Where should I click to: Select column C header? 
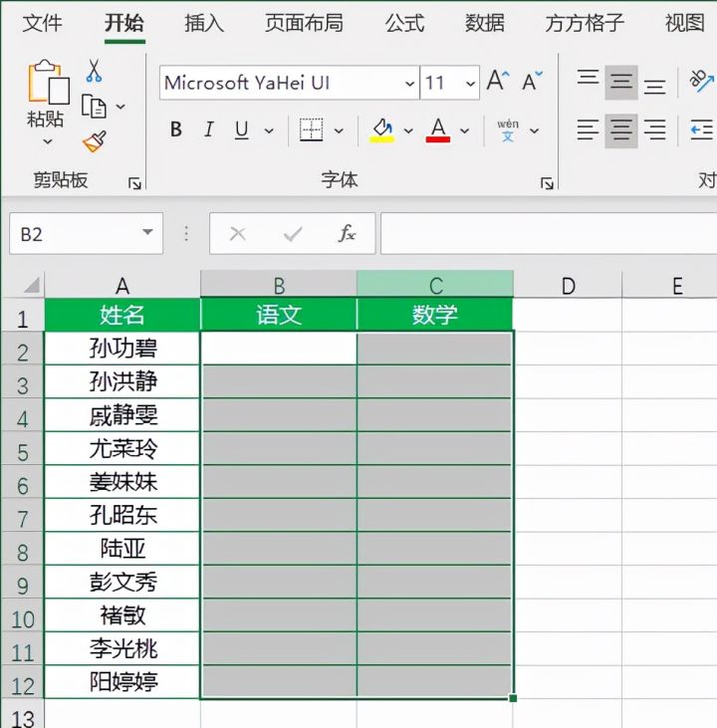435,286
